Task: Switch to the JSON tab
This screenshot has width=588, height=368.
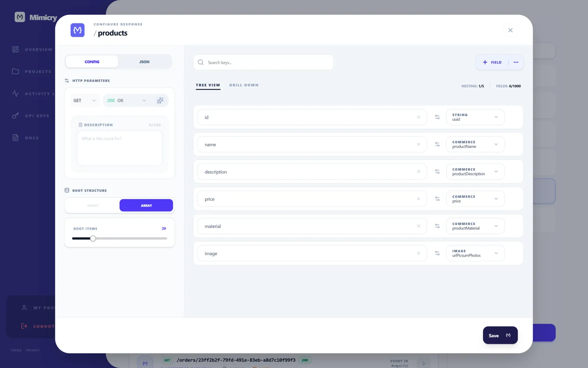Action: [x=144, y=62]
